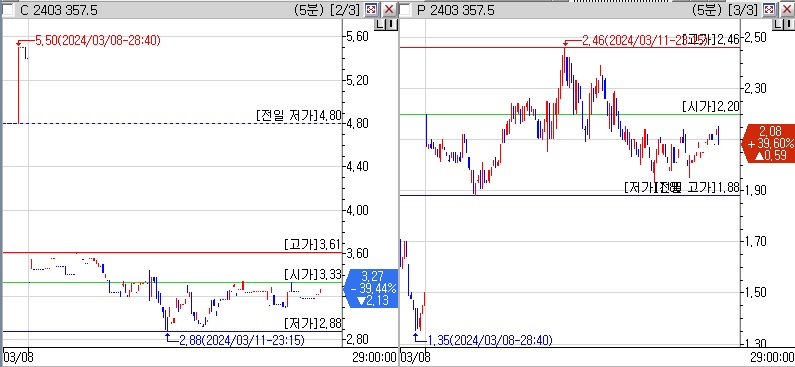Click the (5분) interval label in call chart
This screenshot has height=367, width=795.
click(308, 10)
